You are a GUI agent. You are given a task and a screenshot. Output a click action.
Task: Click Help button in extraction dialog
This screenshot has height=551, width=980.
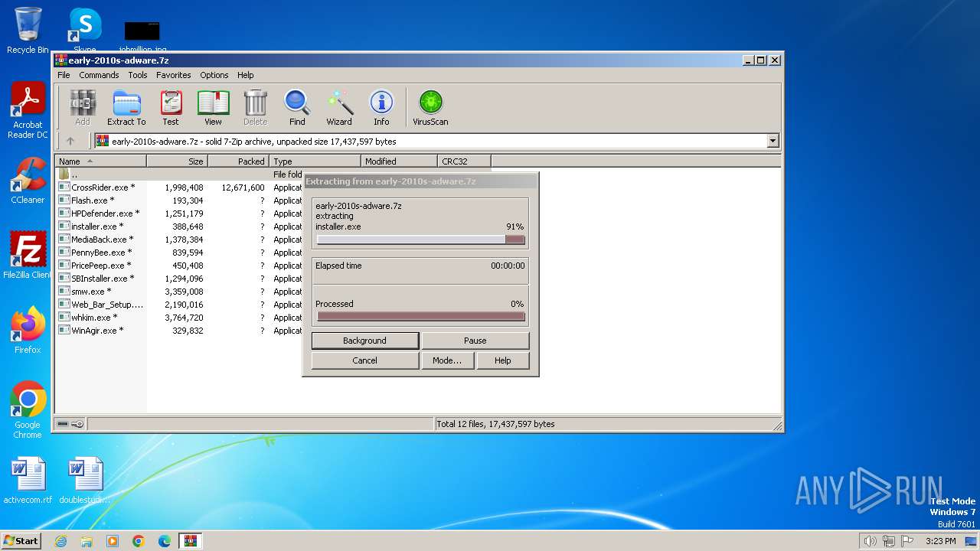coord(502,360)
